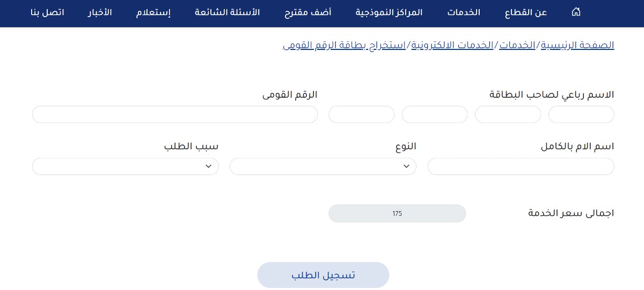Viewport: 644px width, 290px height.
Task: Open اتصل بنا navigation item
Action: pos(47,12)
